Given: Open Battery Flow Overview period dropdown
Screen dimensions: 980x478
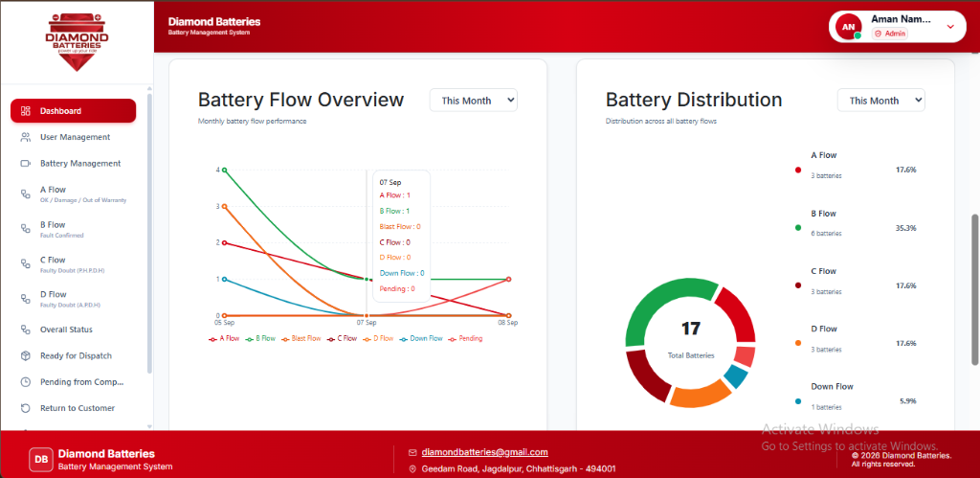Looking at the screenshot, I should click(473, 101).
